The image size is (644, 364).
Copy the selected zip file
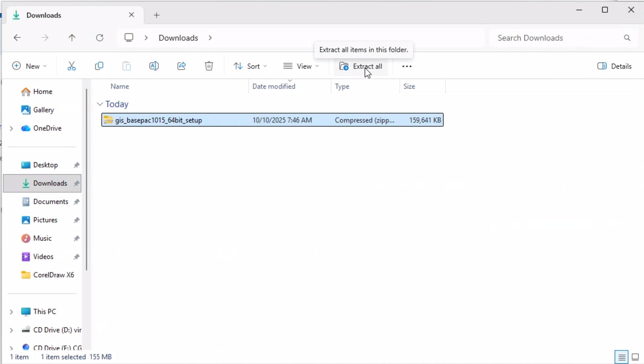99,66
